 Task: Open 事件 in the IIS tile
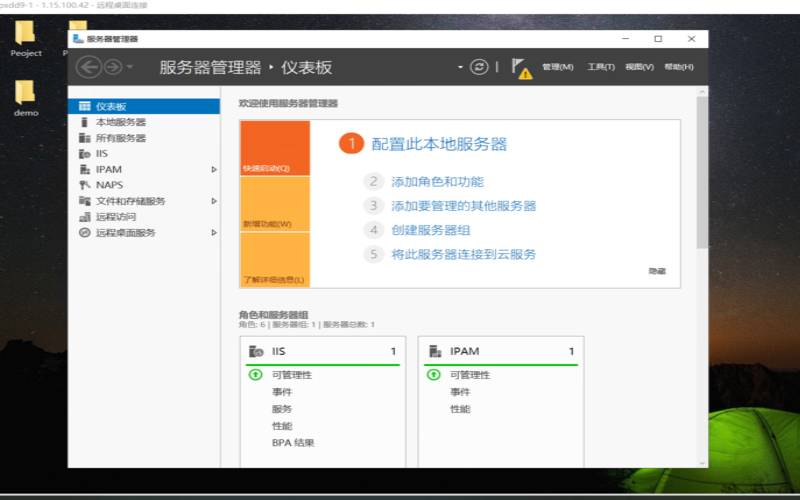(x=282, y=392)
